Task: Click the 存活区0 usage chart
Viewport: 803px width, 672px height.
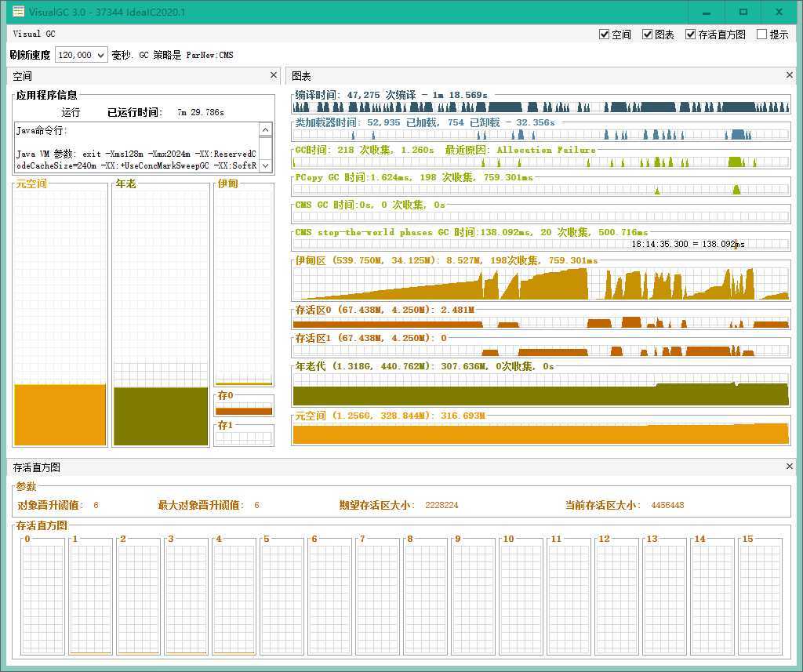Action: click(540, 322)
